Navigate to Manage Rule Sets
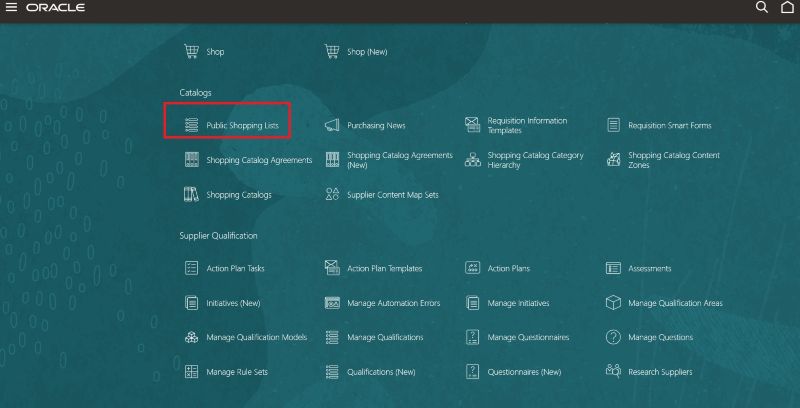Image resolution: width=800 pixels, height=408 pixels. (237, 372)
